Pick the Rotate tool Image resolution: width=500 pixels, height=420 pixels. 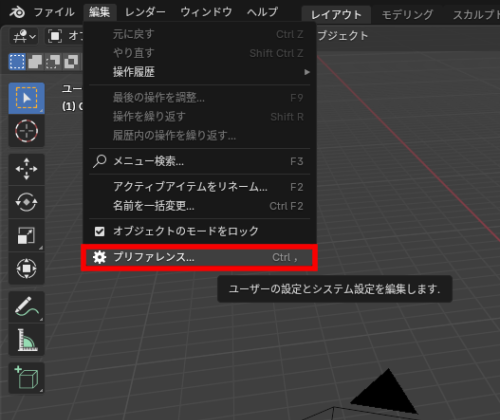[26, 202]
